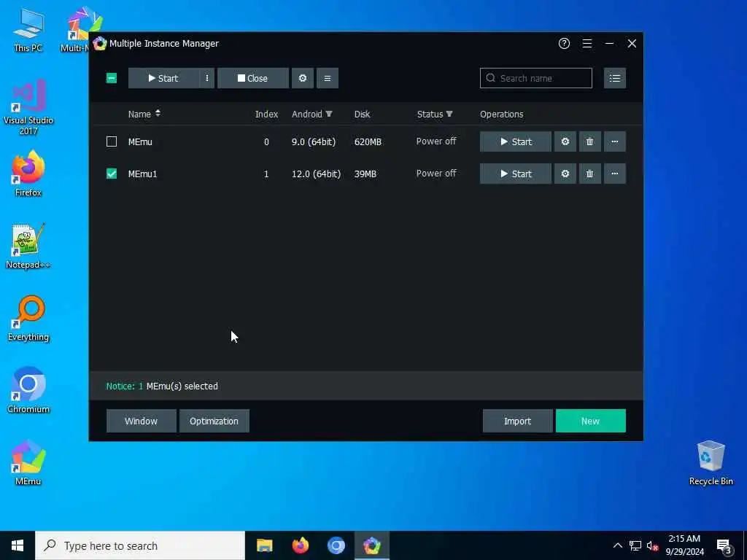Click the Optimization button

(x=214, y=421)
